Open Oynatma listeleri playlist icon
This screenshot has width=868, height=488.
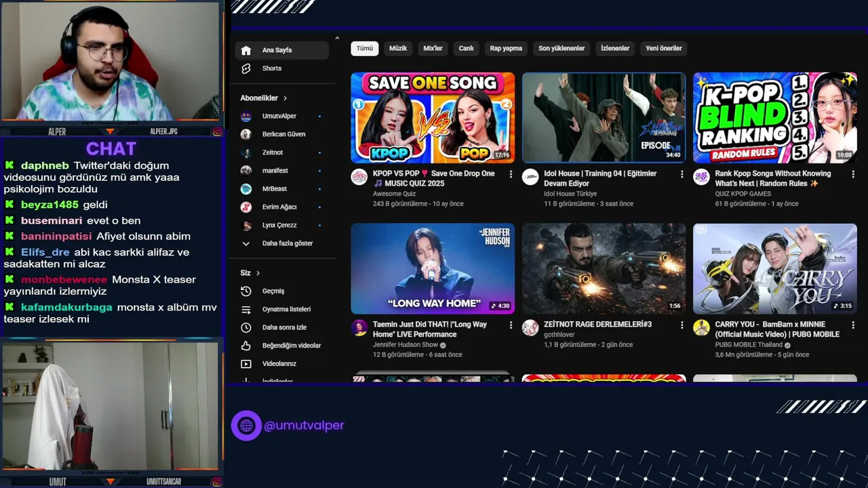[x=246, y=309]
